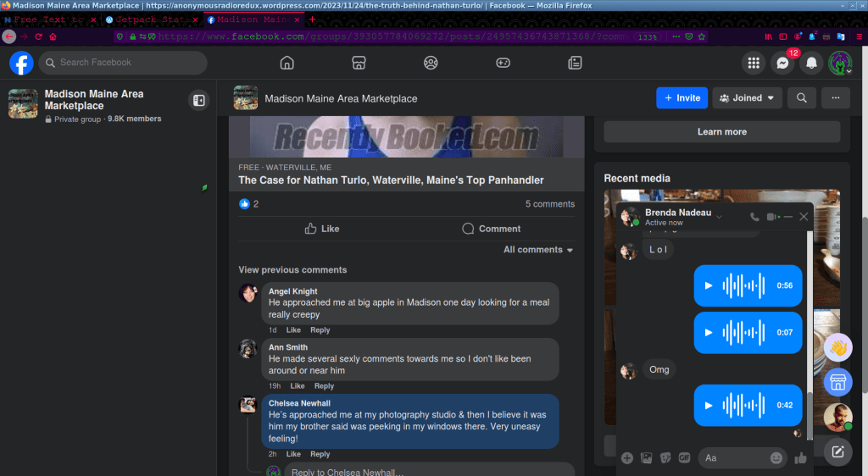Open Groups icon in top navigation
The width and height of the screenshot is (868, 476).
click(x=431, y=63)
